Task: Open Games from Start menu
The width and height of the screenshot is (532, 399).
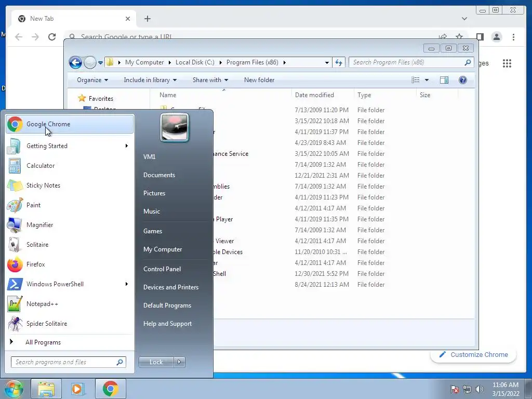Action: pyautogui.click(x=153, y=231)
